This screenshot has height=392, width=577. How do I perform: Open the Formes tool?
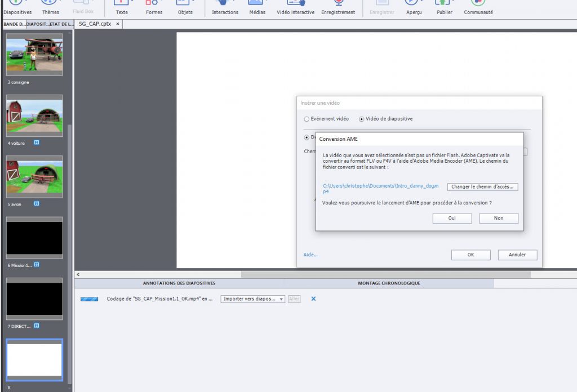[154, 8]
